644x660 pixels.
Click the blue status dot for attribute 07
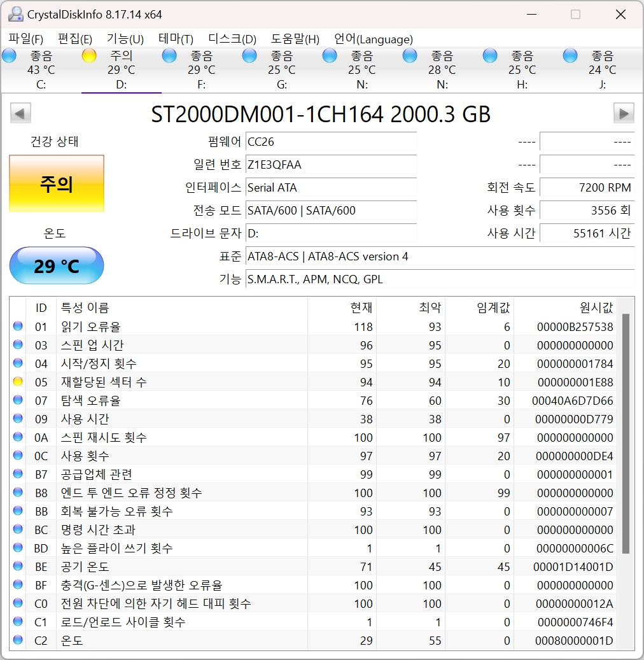pyautogui.click(x=18, y=400)
